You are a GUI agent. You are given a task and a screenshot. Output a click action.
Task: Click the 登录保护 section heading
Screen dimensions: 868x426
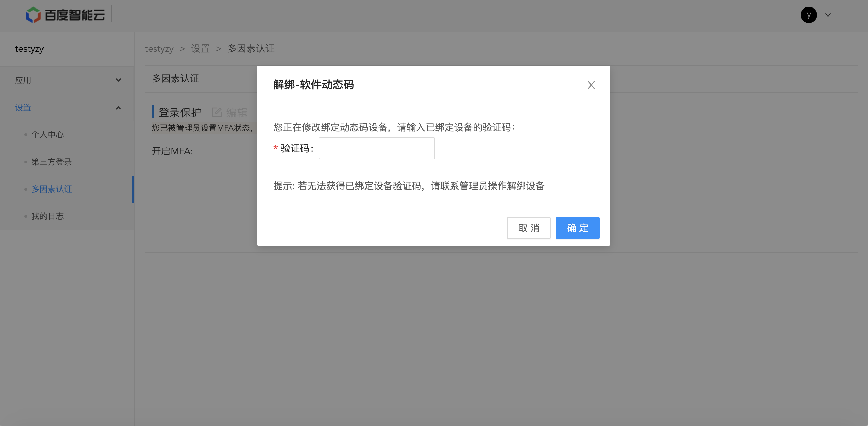(180, 112)
